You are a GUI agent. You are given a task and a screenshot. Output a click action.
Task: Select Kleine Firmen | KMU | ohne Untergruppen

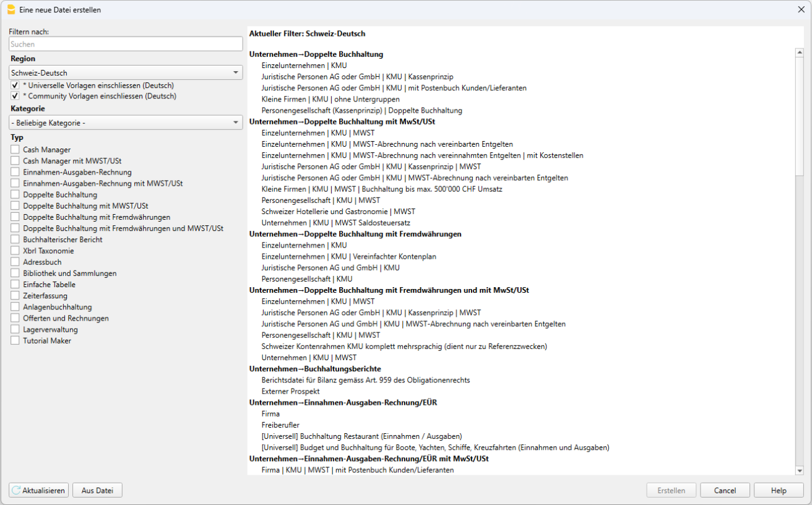330,99
